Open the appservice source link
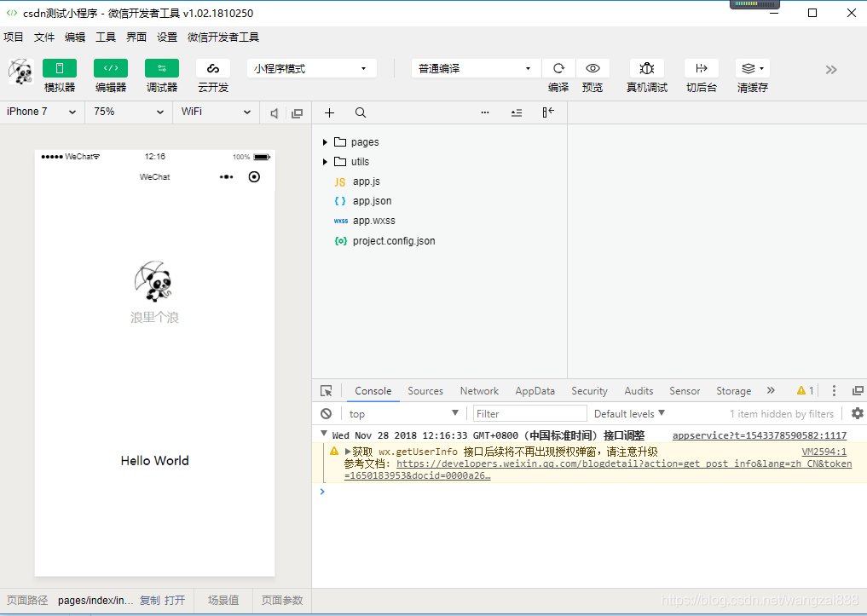The image size is (867, 616). pos(760,435)
